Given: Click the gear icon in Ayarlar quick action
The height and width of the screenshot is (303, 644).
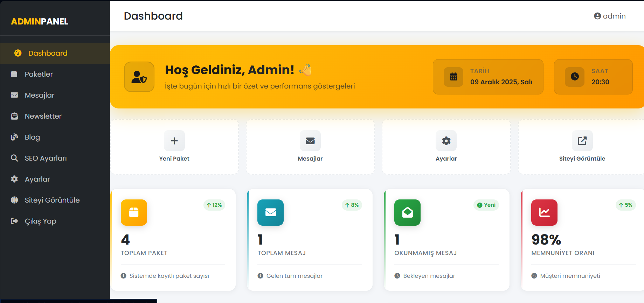Looking at the screenshot, I should point(446,141).
